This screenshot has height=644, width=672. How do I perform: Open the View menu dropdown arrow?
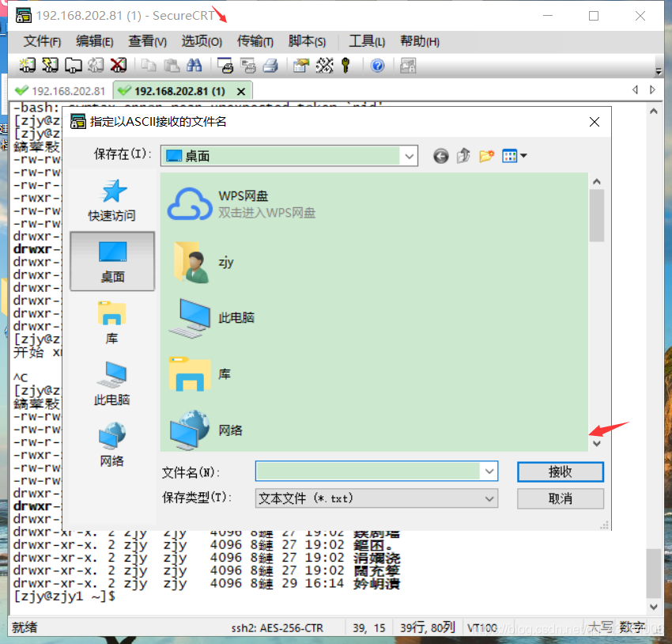[523, 156]
